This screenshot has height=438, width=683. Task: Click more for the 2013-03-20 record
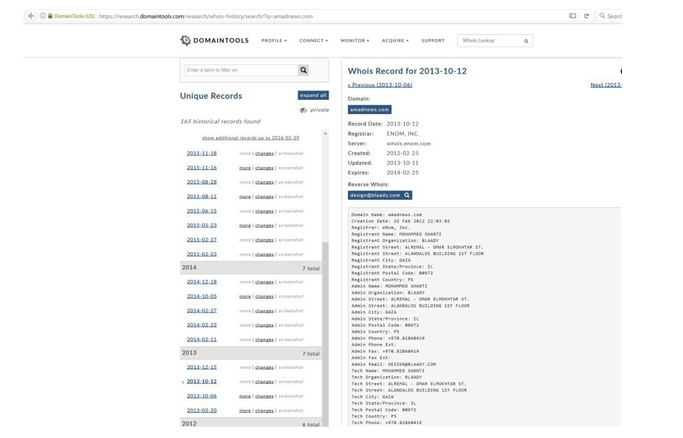[245, 411]
